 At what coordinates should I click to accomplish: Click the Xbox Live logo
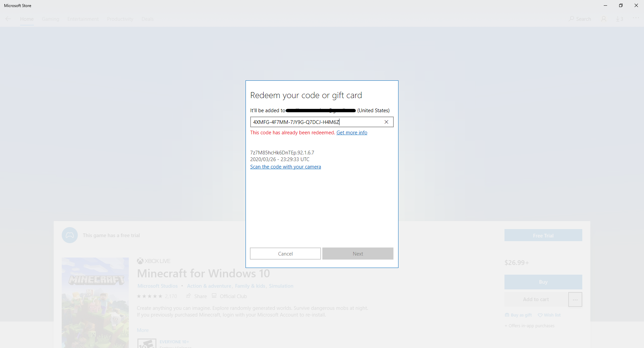coord(154,261)
